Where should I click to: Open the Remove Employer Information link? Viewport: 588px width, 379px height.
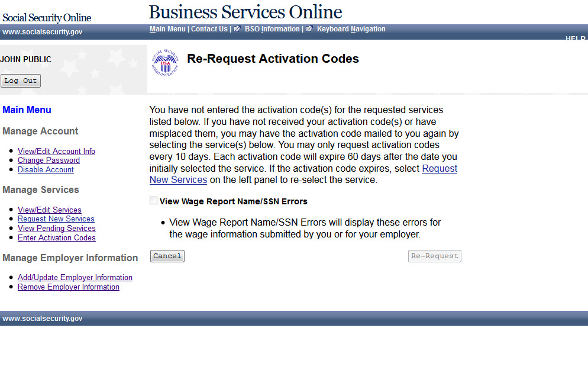point(69,287)
